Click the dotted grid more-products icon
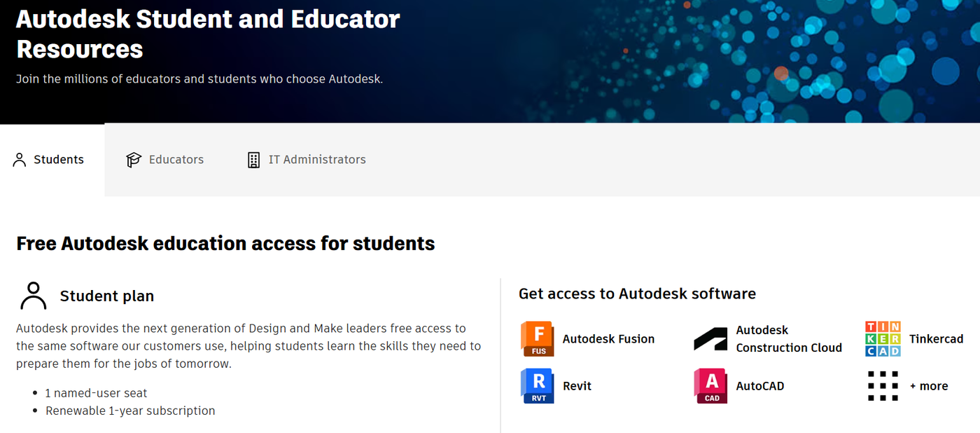Screen dimensions: 980x433 (x=883, y=386)
